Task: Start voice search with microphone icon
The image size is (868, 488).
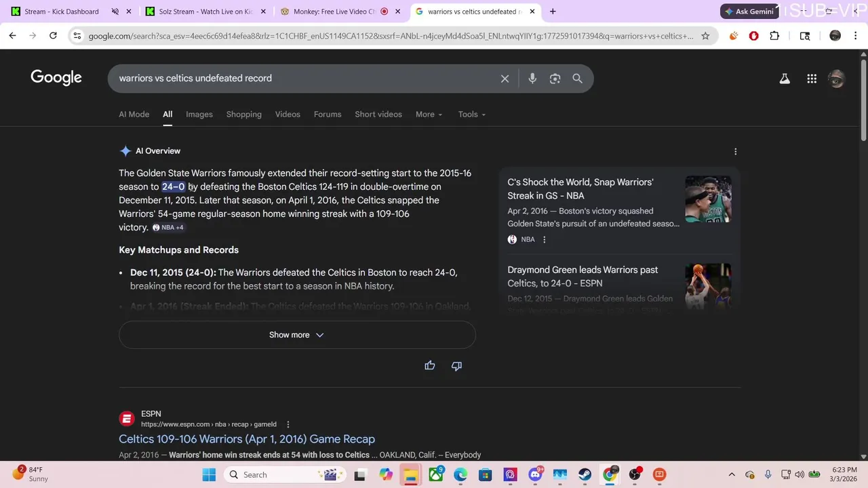Action: 532,79
